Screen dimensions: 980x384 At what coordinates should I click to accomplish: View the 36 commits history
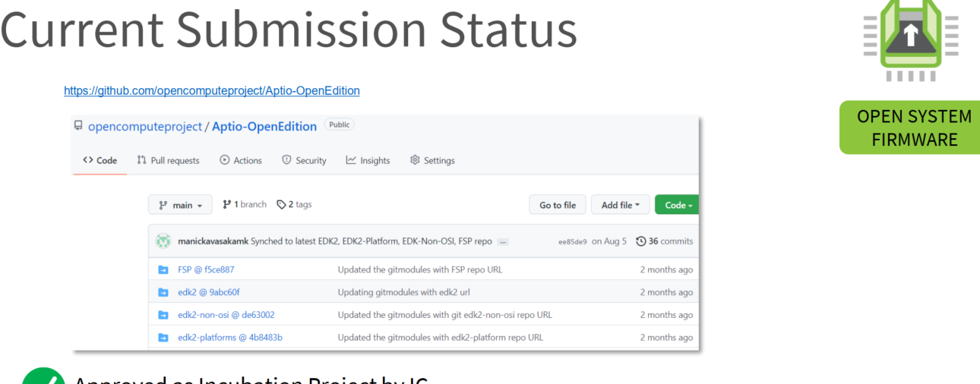[x=664, y=241]
